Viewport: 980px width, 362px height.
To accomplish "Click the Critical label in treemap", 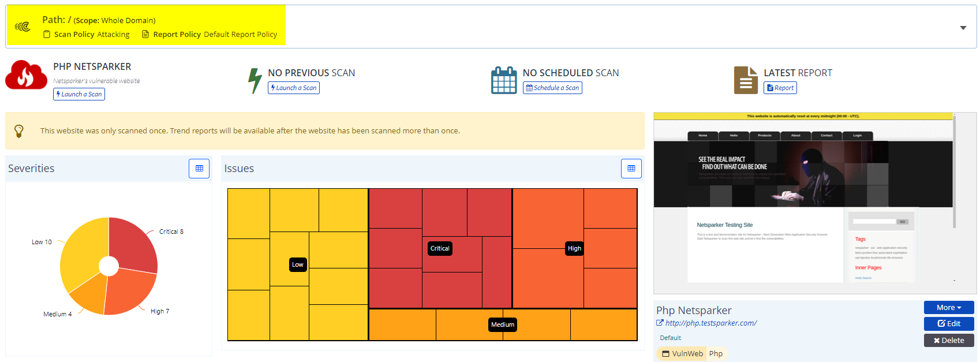I will click(x=440, y=248).
